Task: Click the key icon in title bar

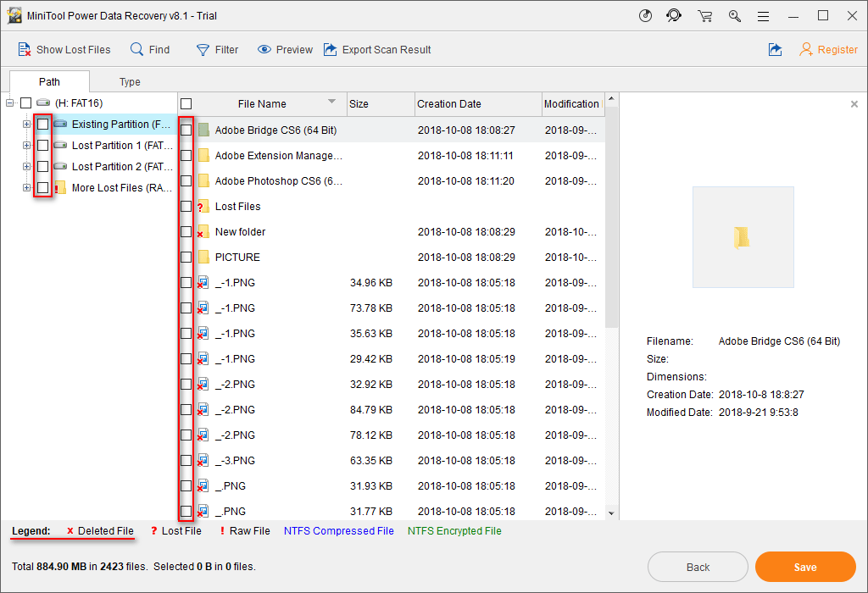Action: [735, 16]
